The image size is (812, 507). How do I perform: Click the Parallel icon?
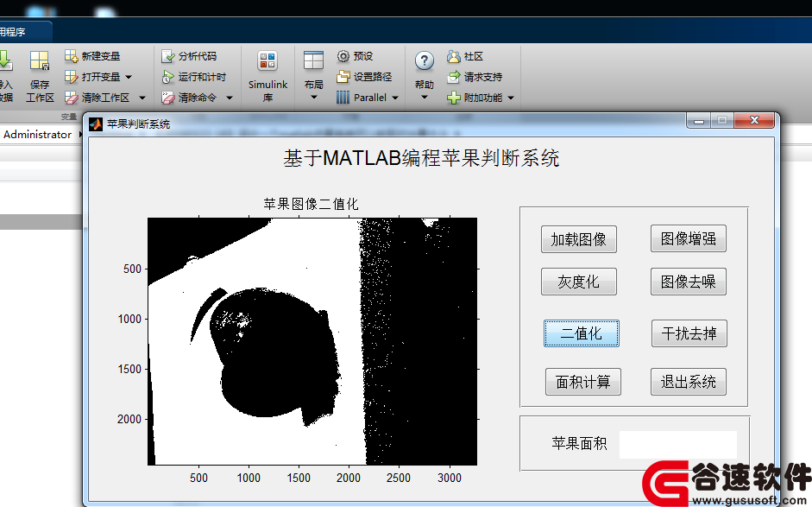click(343, 98)
